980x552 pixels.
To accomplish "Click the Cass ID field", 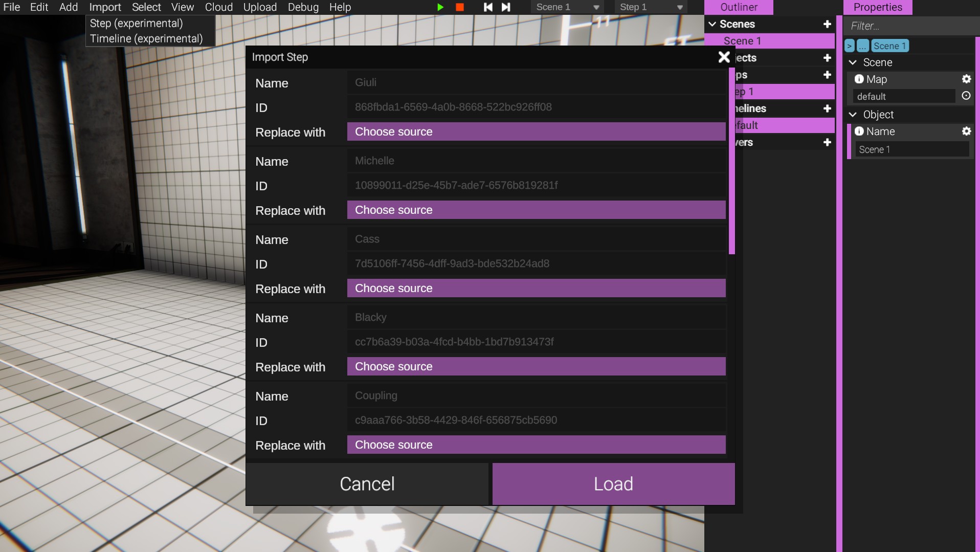I will [536, 263].
